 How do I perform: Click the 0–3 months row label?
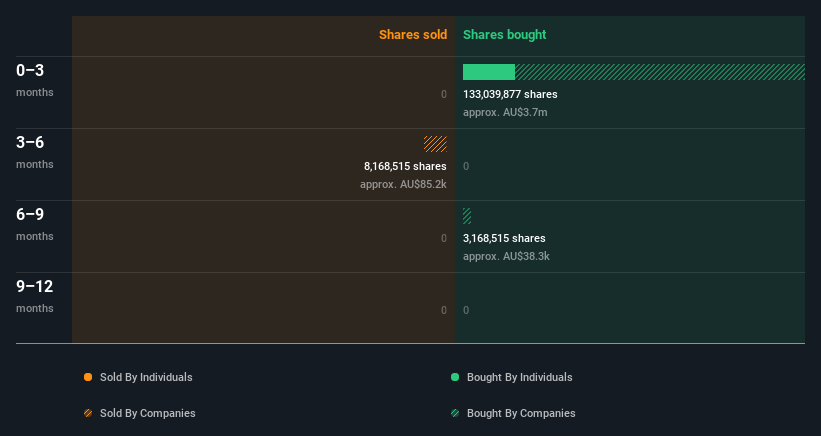coord(35,80)
